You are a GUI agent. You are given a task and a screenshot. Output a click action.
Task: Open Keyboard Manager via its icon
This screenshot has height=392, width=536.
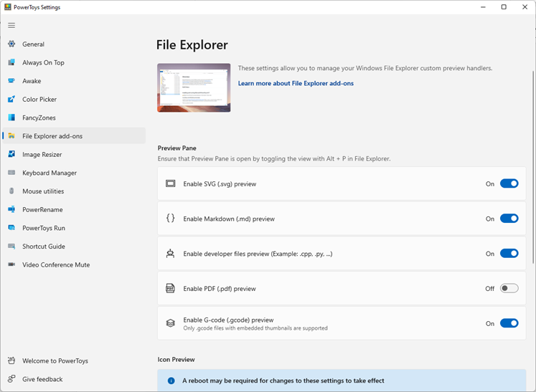point(11,173)
